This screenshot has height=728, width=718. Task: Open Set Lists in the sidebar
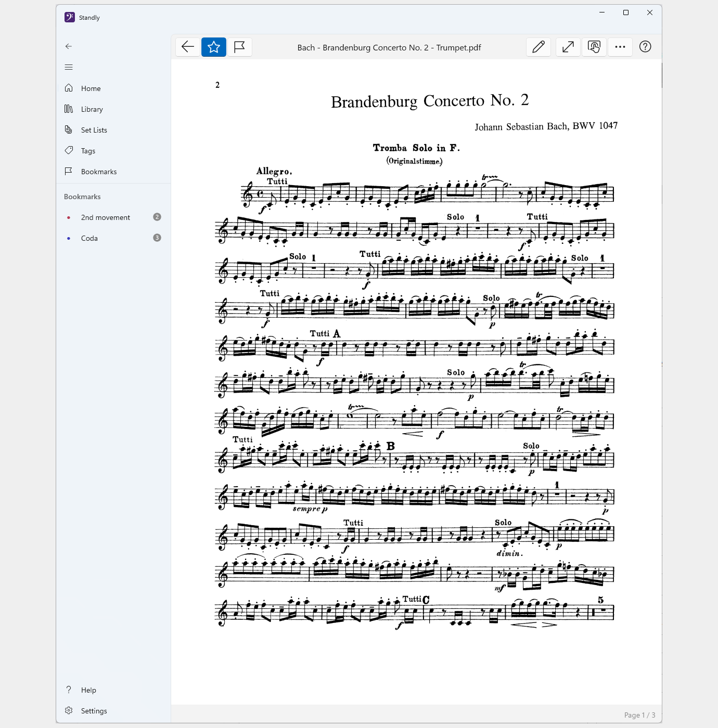(113, 130)
